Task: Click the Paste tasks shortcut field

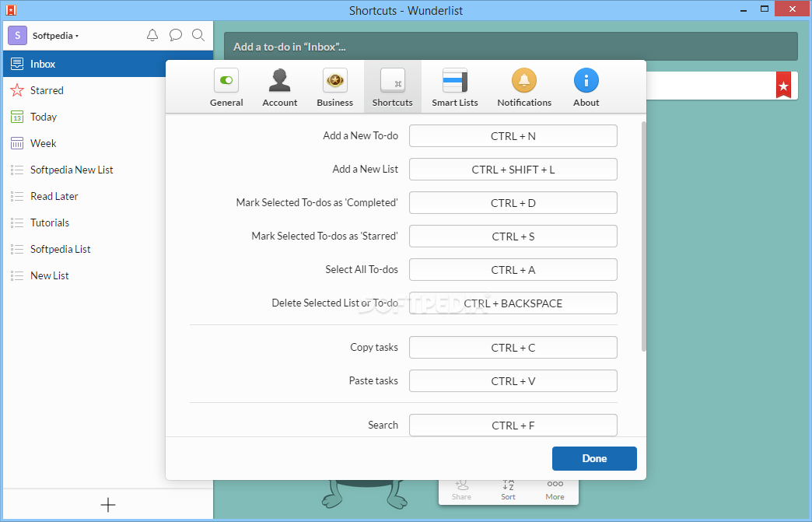Action: coord(513,381)
